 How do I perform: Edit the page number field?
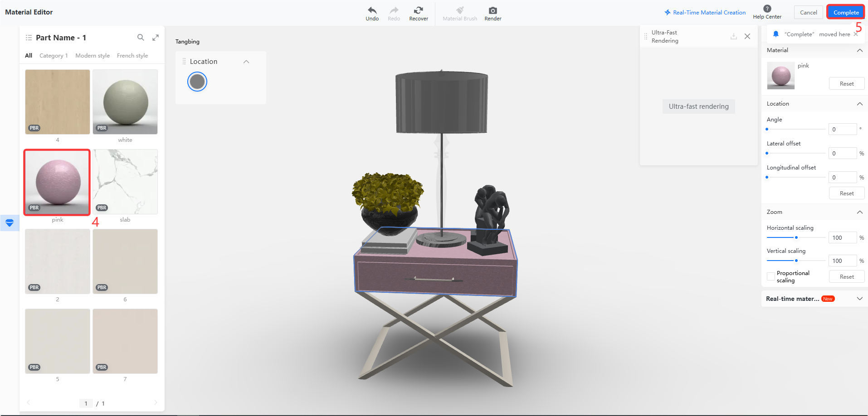point(86,403)
